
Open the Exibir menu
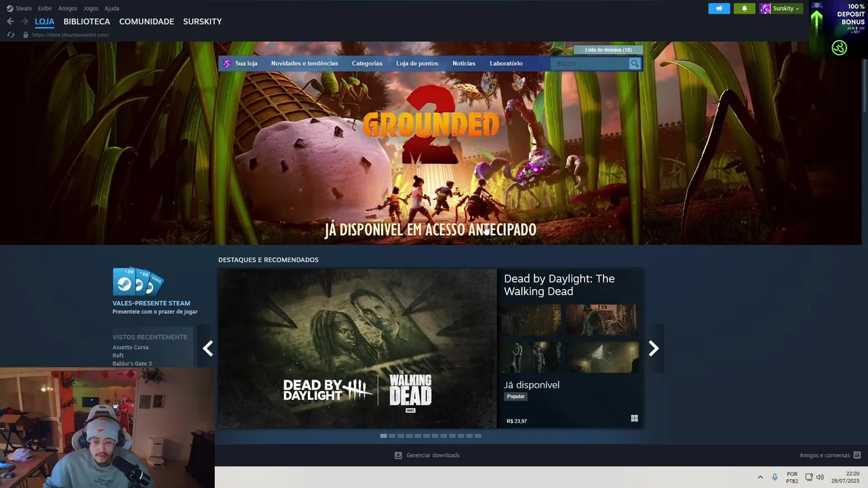tap(45, 8)
